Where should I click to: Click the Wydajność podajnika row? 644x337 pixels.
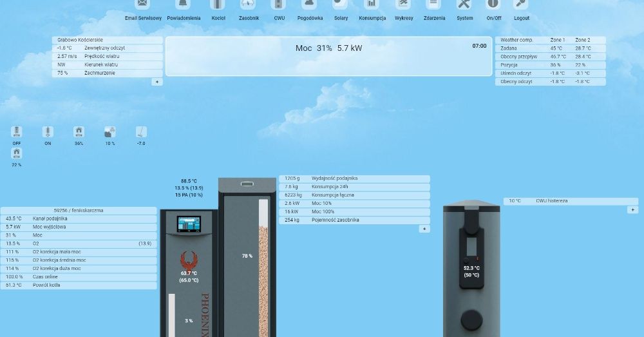point(354,178)
